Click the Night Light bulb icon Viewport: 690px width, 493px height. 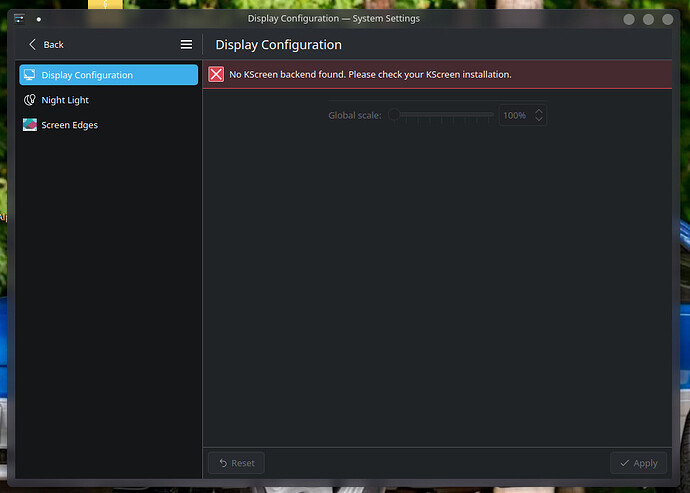[30, 100]
